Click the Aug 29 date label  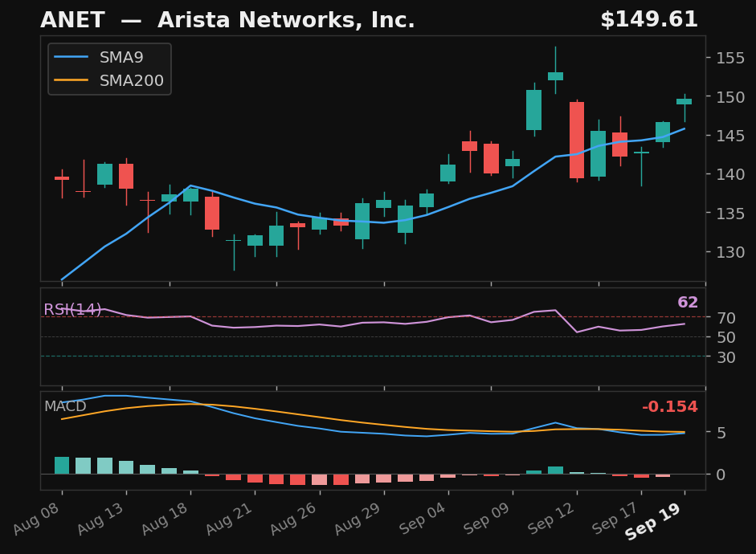(x=358, y=519)
